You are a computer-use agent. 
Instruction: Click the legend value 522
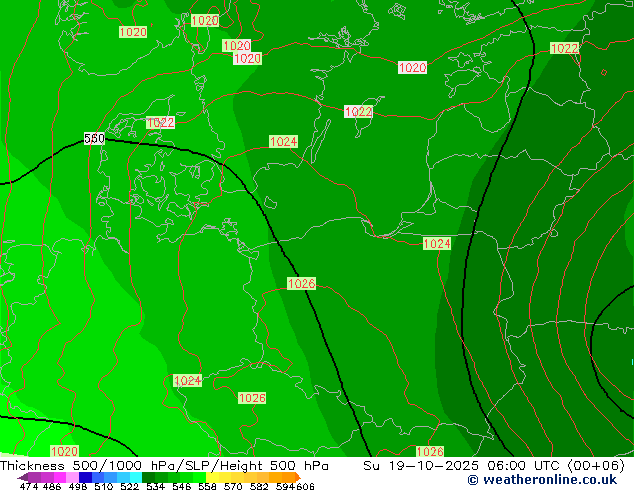[x=129, y=486]
